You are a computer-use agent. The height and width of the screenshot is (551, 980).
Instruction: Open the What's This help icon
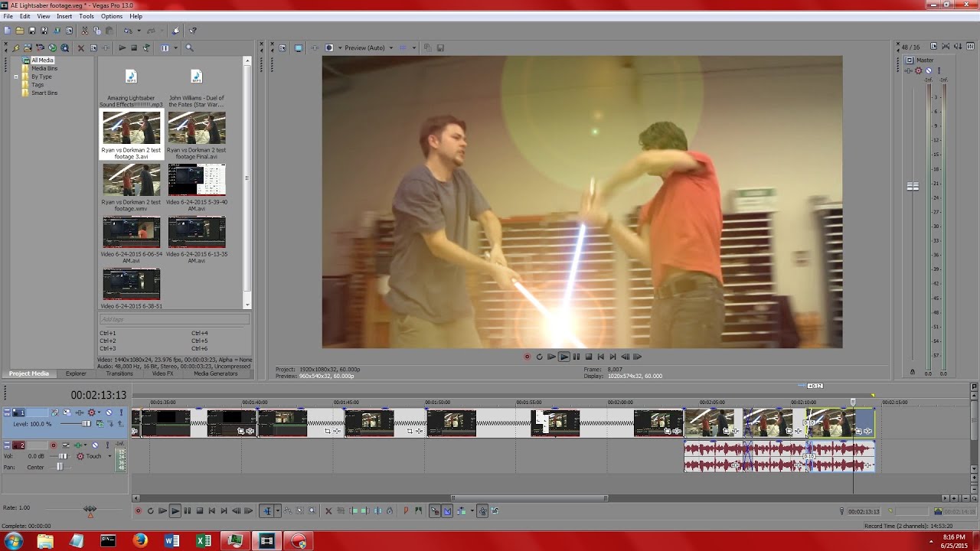coord(193,31)
